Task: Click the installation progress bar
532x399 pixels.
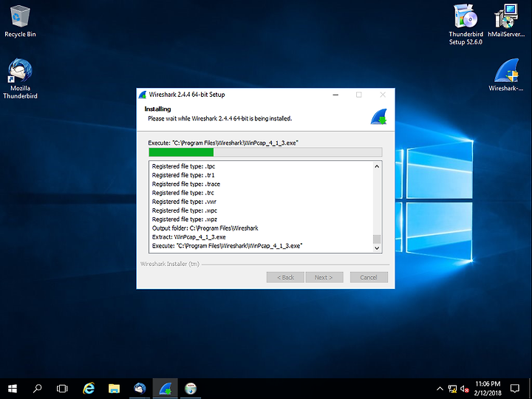Action: click(x=265, y=152)
